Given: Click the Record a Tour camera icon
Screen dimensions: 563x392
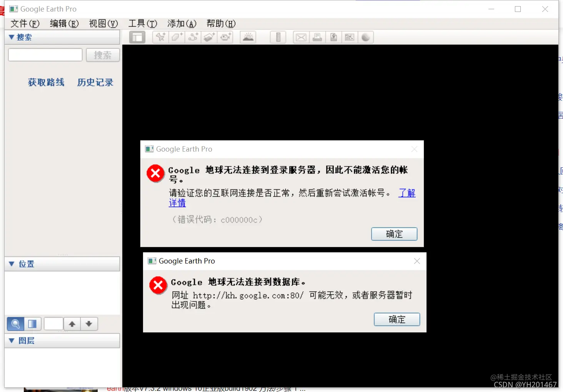Looking at the screenshot, I should [225, 37].
